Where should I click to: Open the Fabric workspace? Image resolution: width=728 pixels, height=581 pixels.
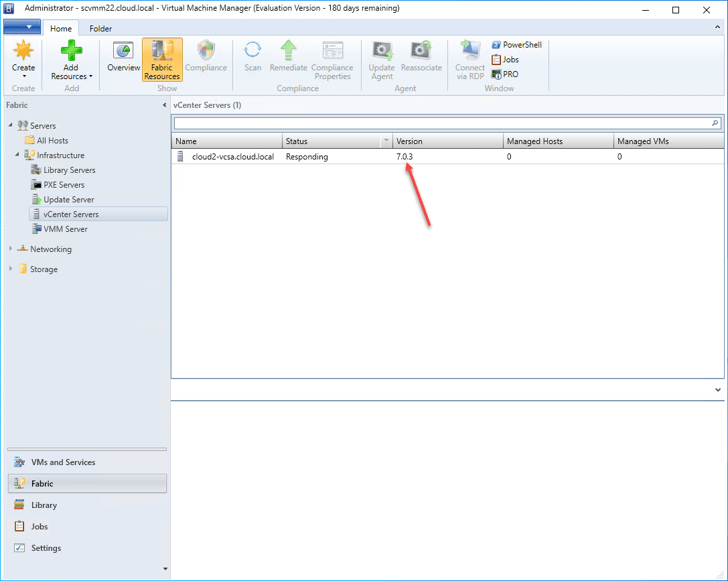(x=87, y=483)
